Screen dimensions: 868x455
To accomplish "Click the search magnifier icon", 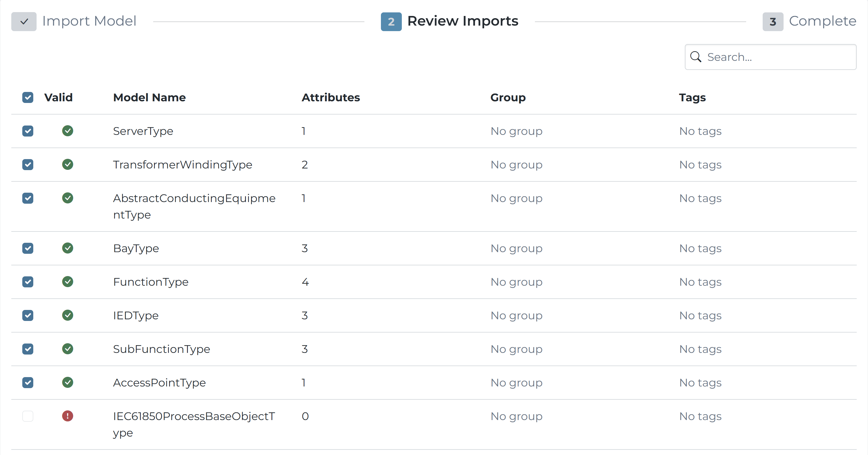I will (x=696, y=57).
